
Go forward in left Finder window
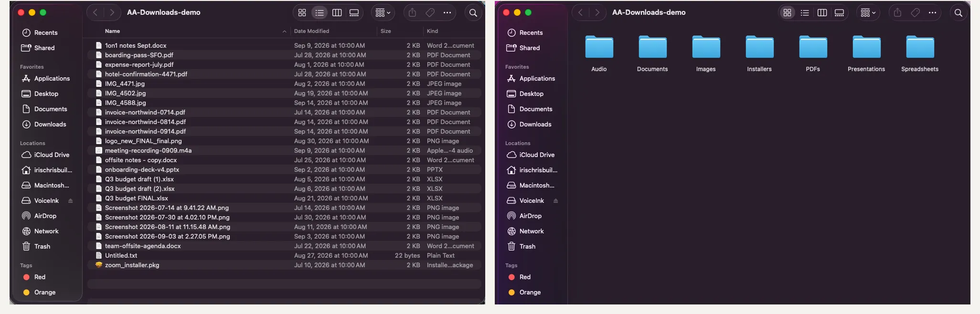112,12
